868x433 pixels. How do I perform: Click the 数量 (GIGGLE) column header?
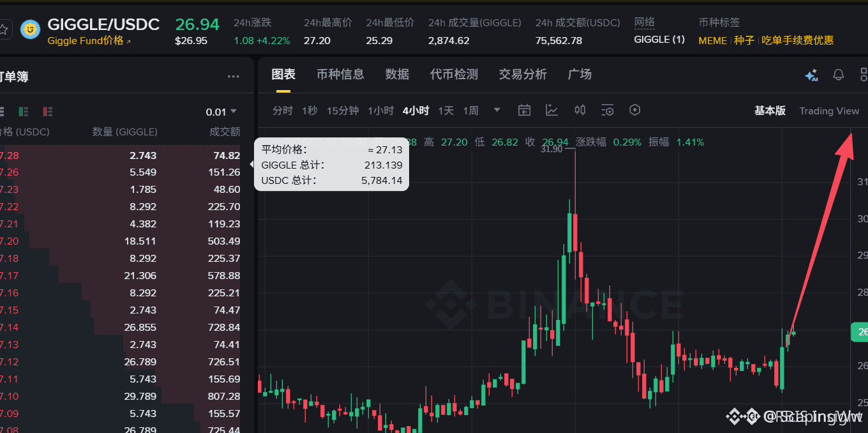click(x=125, y=132)
